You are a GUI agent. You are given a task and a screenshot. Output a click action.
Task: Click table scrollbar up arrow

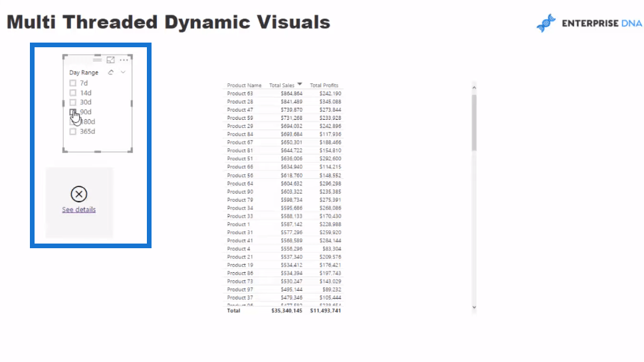point(474,88)
